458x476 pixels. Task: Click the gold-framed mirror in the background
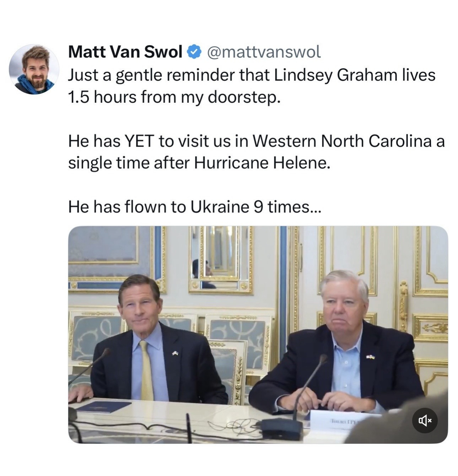point(220,259)
